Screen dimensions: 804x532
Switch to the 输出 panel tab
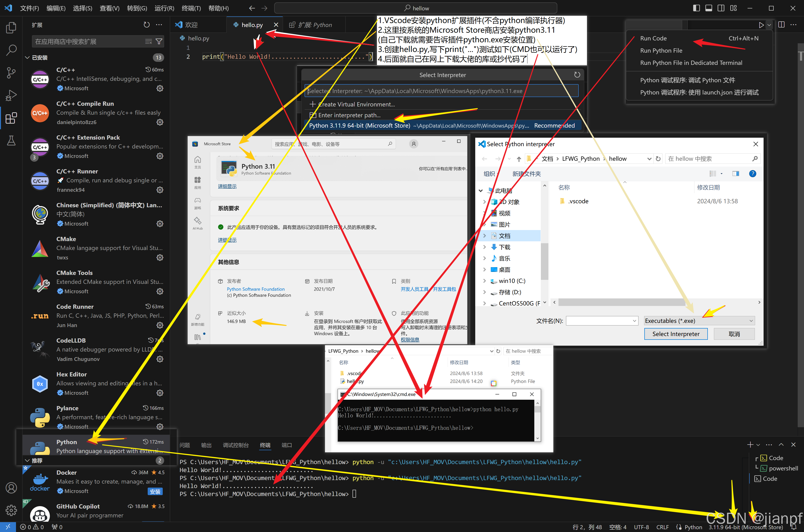pyautogui.click(x=206, y=445)
